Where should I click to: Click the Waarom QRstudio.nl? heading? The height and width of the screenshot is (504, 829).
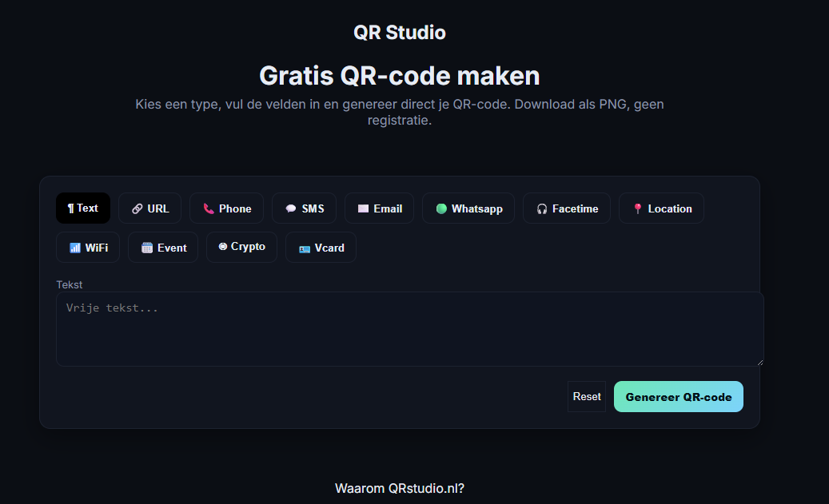click(x=400, y=488)
